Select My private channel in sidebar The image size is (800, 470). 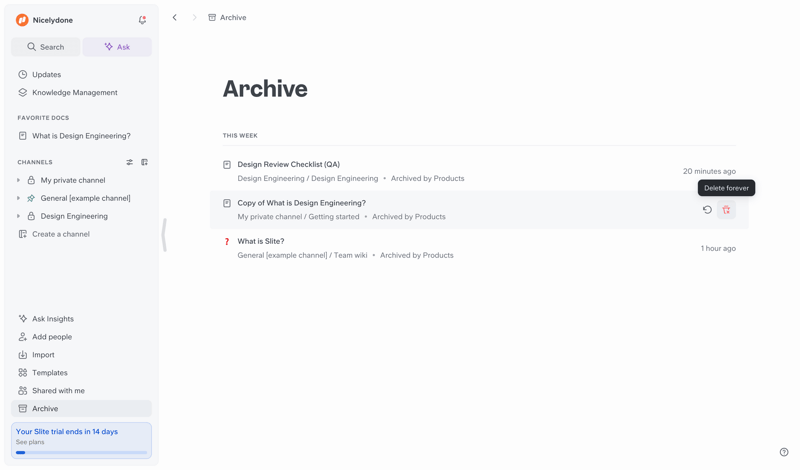73,180
